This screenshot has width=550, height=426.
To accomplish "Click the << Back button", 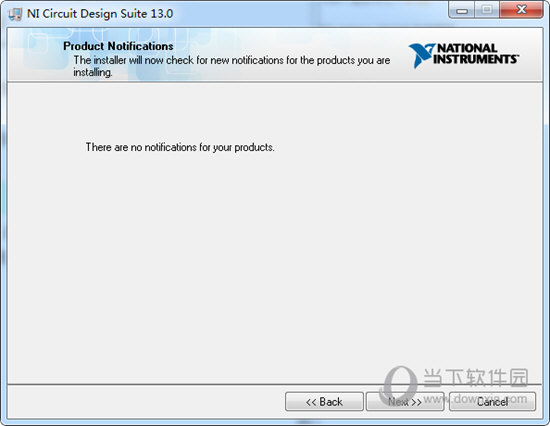I will click(324, 401).
